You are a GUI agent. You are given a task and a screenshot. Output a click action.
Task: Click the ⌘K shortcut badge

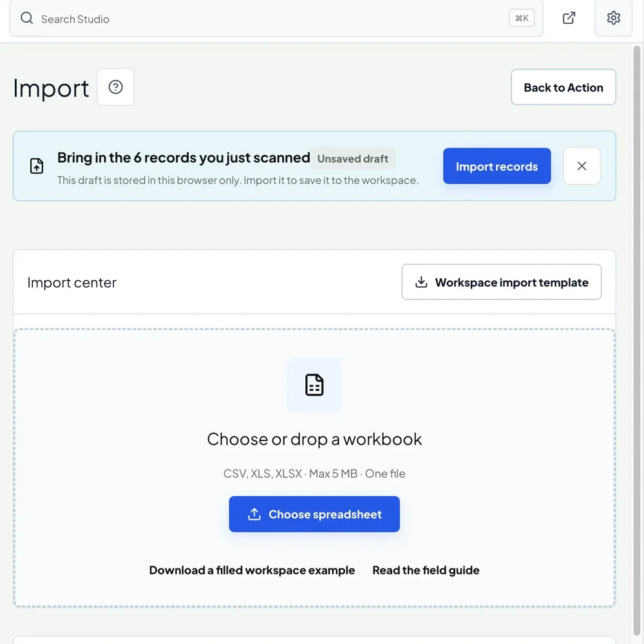(522, 18)
